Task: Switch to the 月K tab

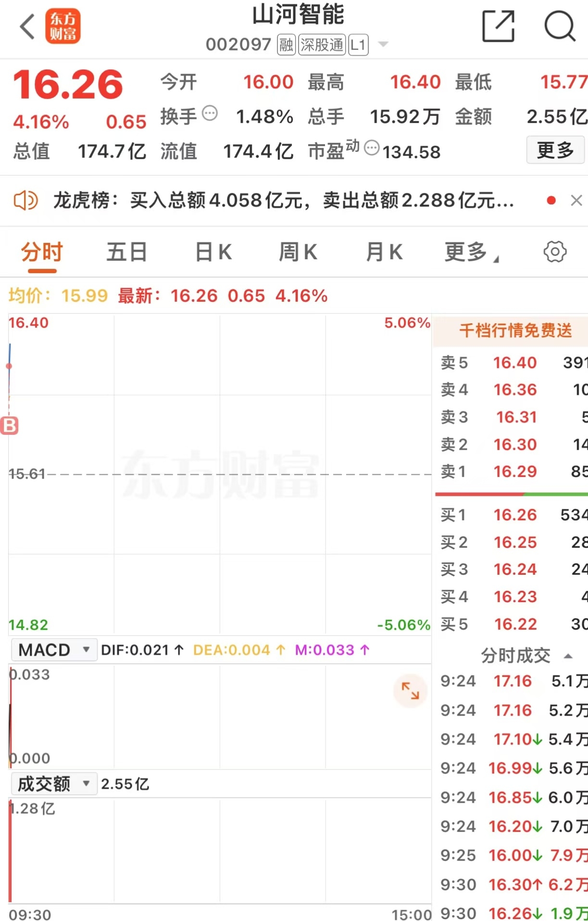Action: click(x=384, y=252)
